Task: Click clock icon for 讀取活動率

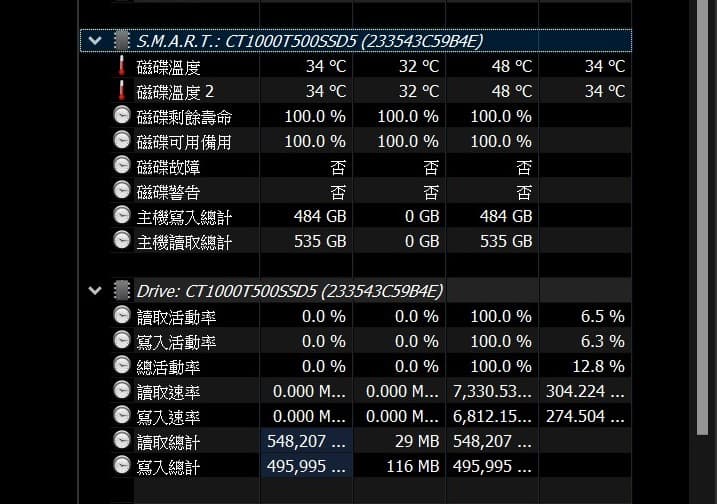Action: click(122, 315)
